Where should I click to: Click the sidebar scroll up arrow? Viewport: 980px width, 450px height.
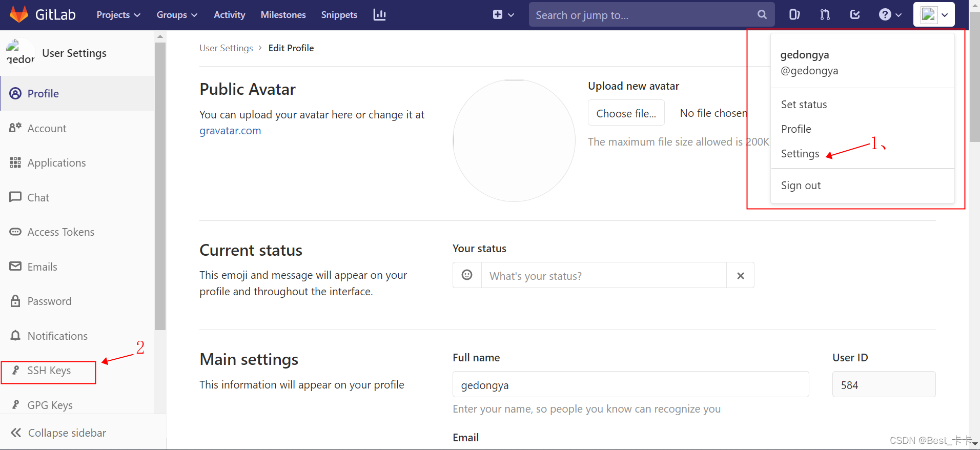(160, 36)
